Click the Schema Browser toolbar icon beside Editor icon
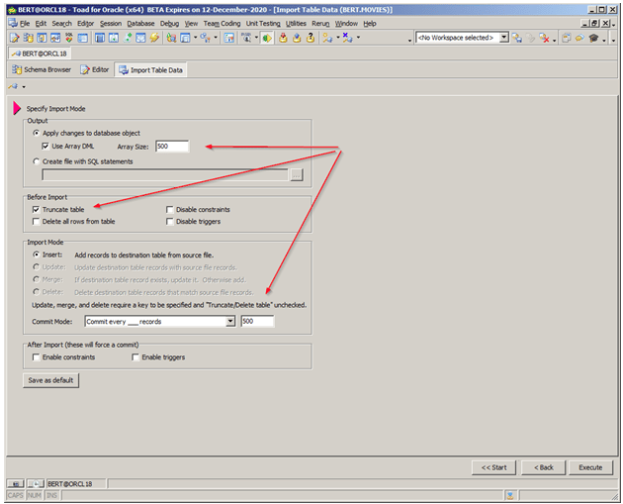623x504 pixels. tap(29, 38)
